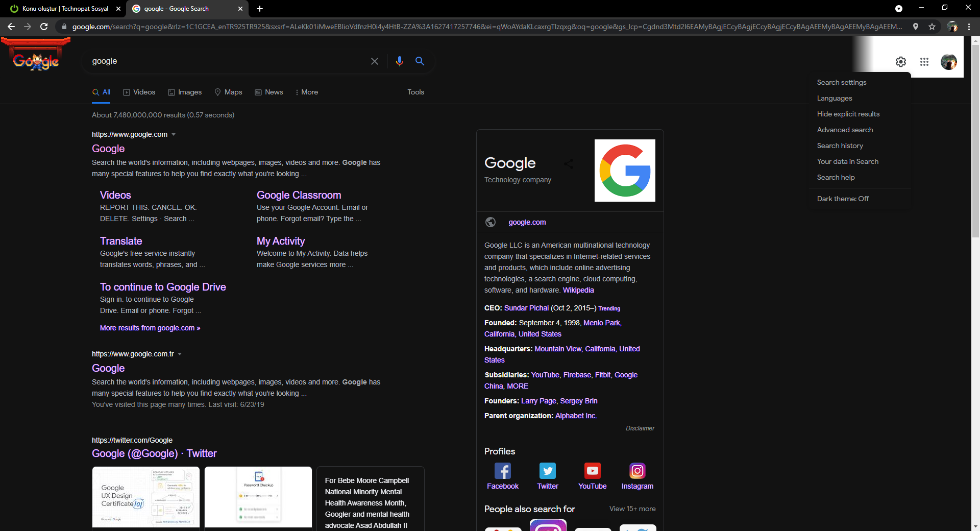Open Your data in Search item
Screen dimensions: 980x531
[848, 161]
